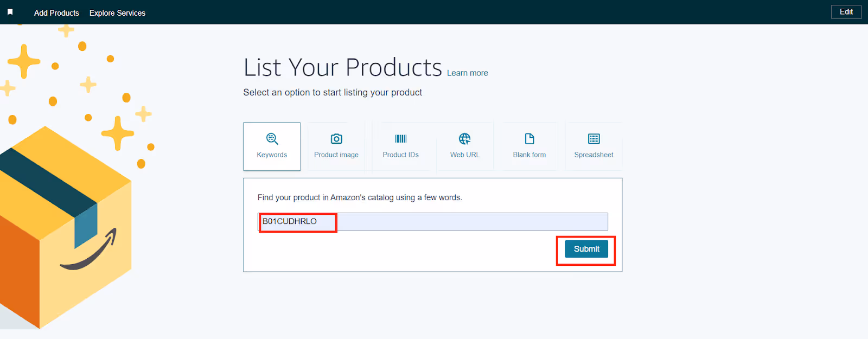
Task: Click the Blank form document icon
Action: 529,139
